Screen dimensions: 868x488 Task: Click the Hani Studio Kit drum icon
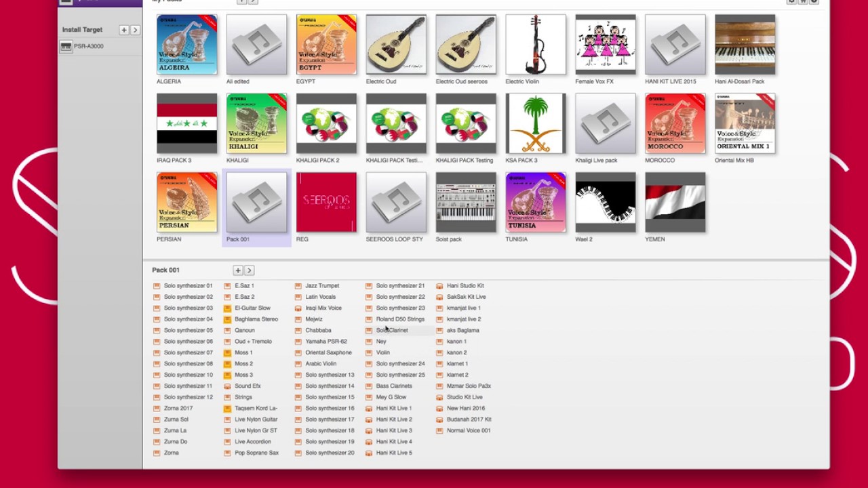439,286
